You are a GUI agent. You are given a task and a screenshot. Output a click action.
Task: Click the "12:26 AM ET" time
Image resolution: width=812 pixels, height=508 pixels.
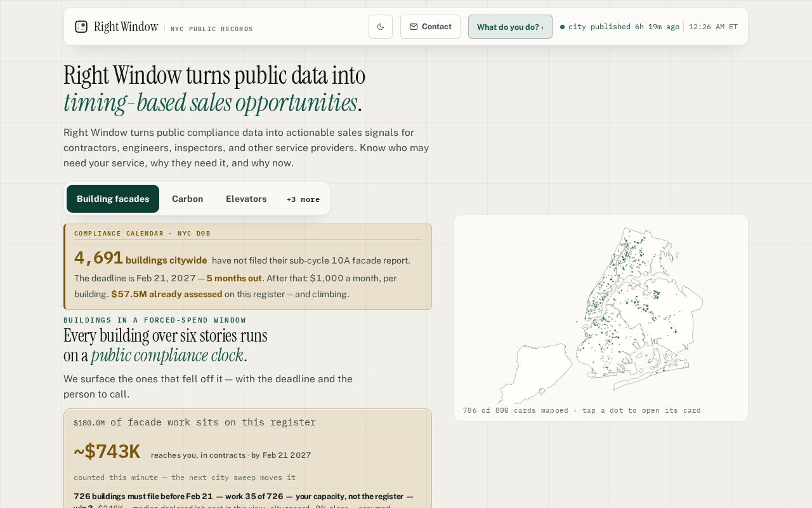(x=713, y=27)
